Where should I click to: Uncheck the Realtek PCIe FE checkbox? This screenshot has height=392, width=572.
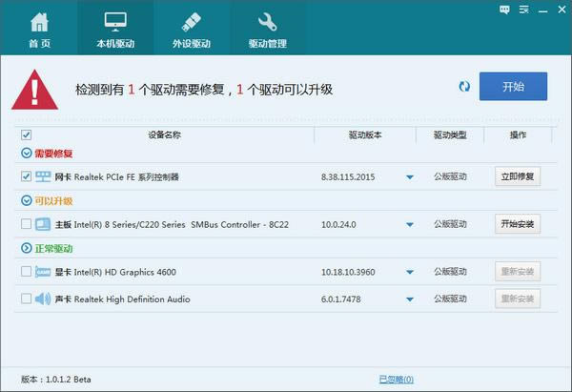26,176
